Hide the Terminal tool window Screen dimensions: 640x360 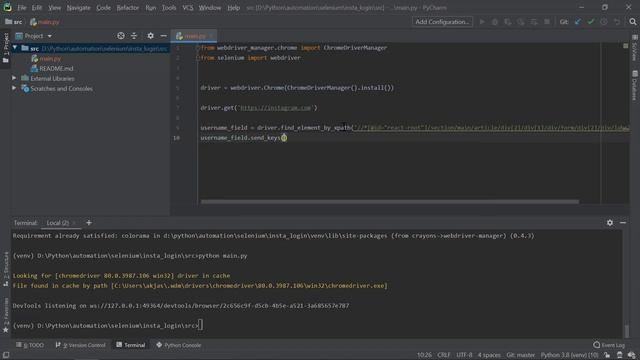623,222
